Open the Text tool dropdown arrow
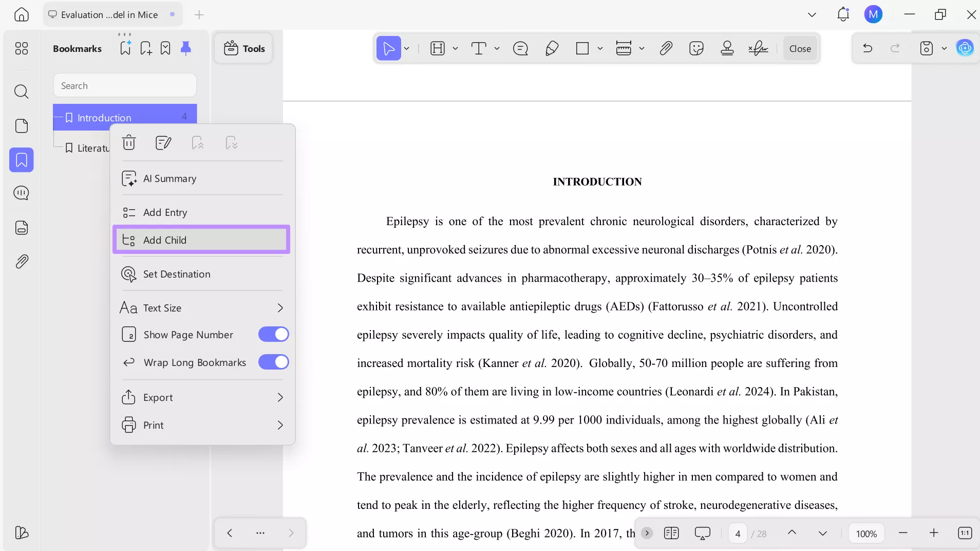 (497, 48)
